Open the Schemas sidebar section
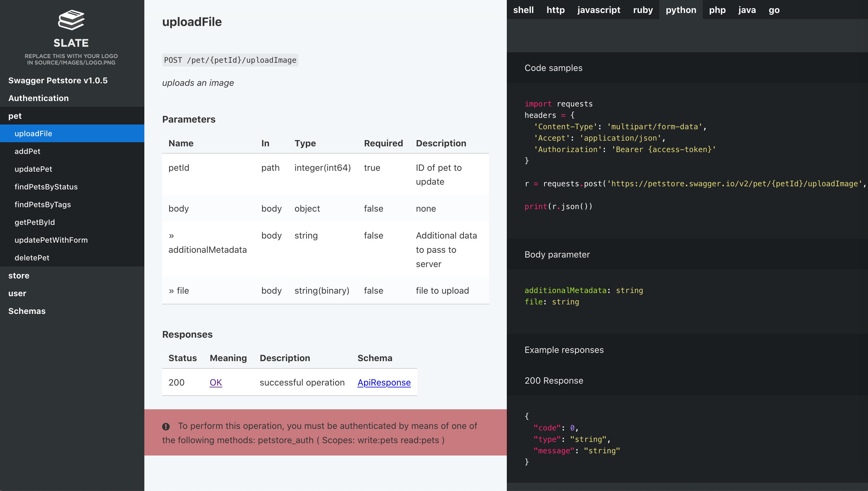The height and width of the screenshot is (491, 868). pos(27,311)
